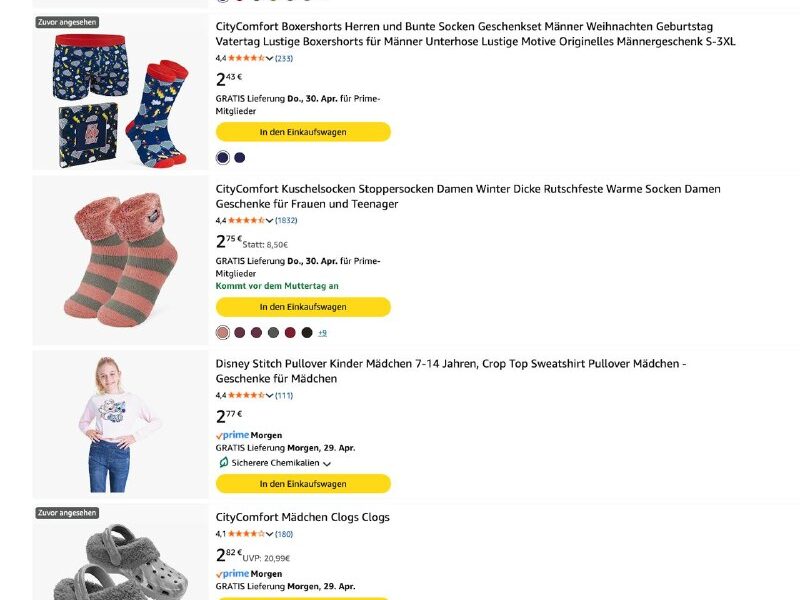Click star rating of Kuschelsocken Stoppersocken
Image resolution: width=800 pixels, height=600 pixels.
[246, 220]
